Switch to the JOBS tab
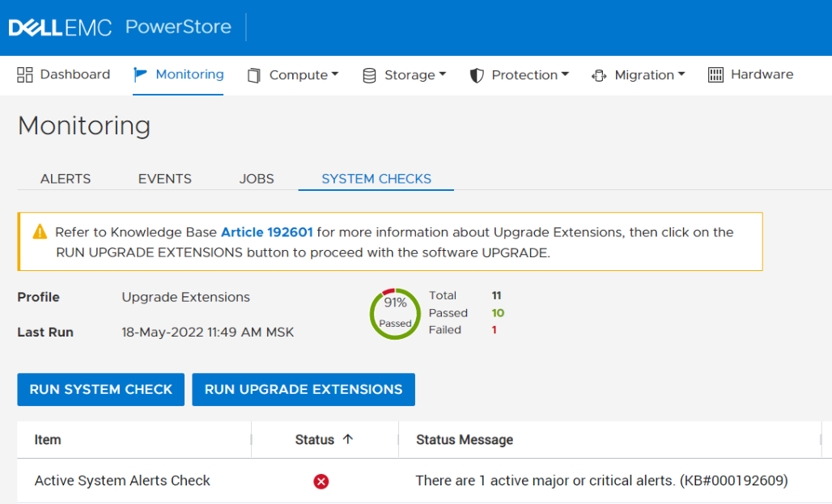The height and width of the screenshot is (504, 832). click(x=257, y=179)
